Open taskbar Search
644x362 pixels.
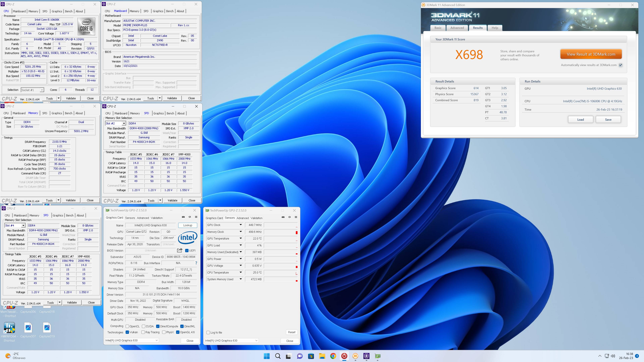tap(278, 356)
